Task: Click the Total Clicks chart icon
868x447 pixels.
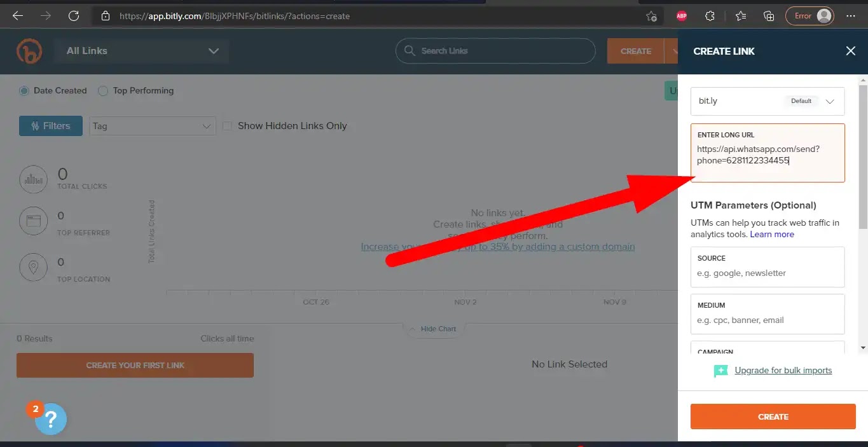Action: (x=33, y=179)
